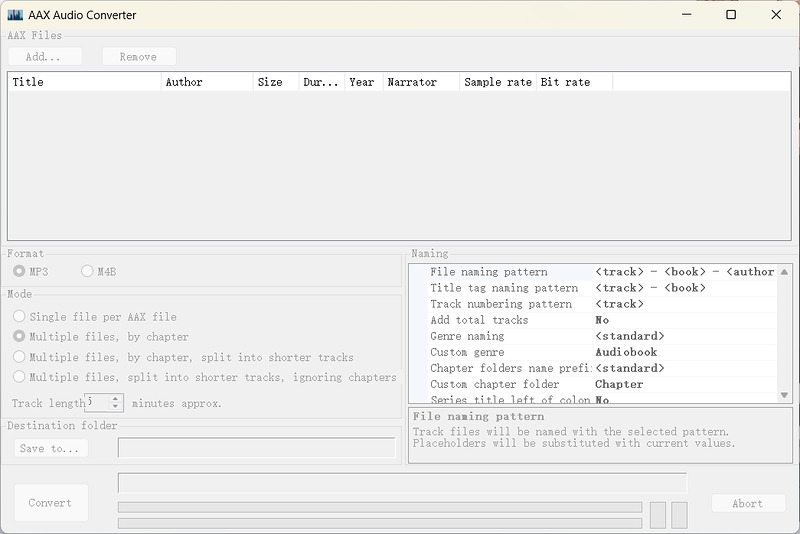Click the Remove button
Image resolution: width=800 pixels, height=534 pixels.
click(x=139, y=56)
